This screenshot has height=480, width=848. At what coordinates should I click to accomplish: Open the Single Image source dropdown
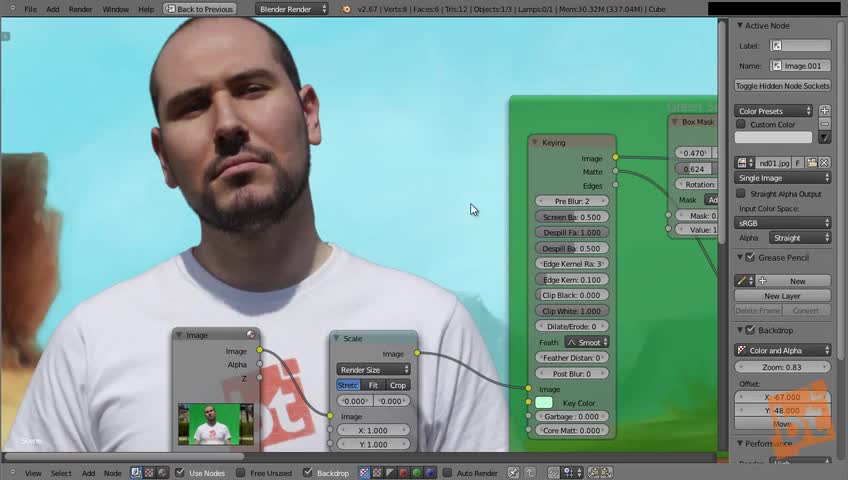click(783, 178)
